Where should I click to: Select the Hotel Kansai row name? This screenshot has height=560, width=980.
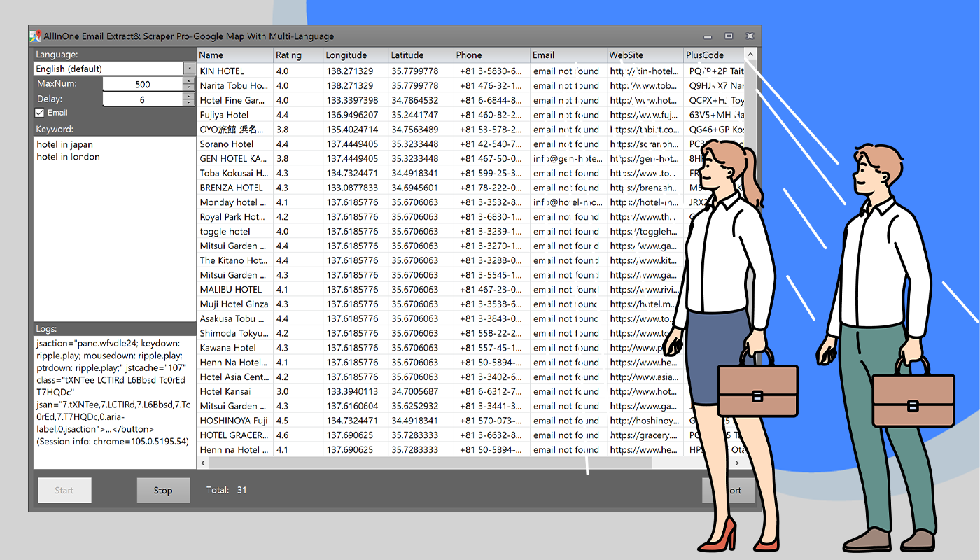click(x=225, y=392)
